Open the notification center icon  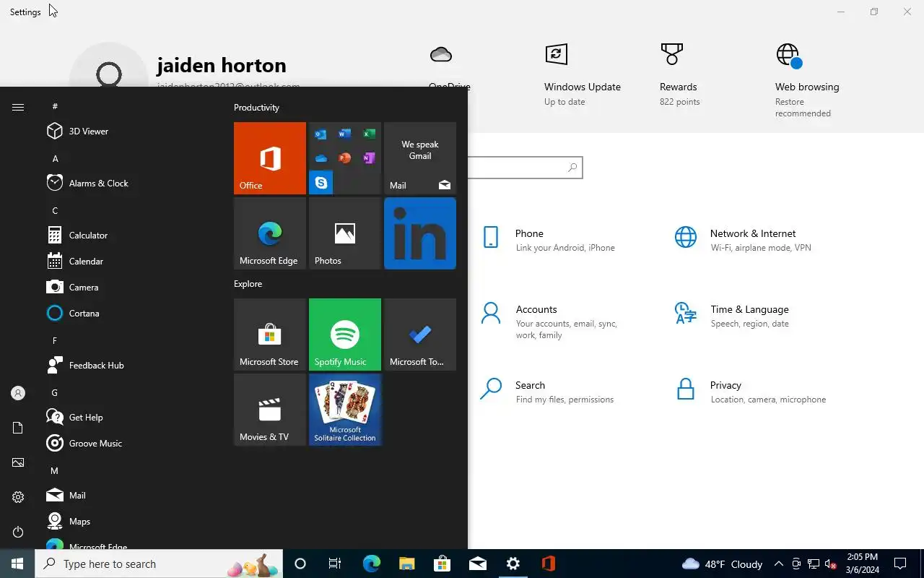click(901, 564)
